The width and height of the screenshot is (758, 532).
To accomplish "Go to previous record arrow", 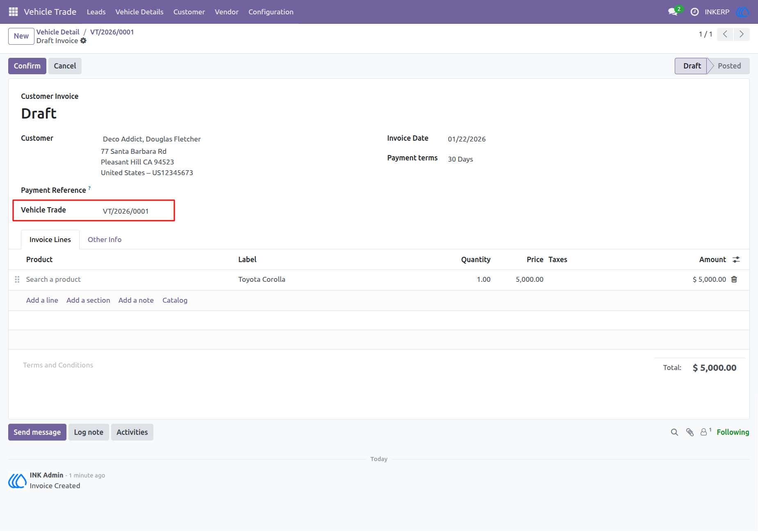I will [x=725, y=34].
